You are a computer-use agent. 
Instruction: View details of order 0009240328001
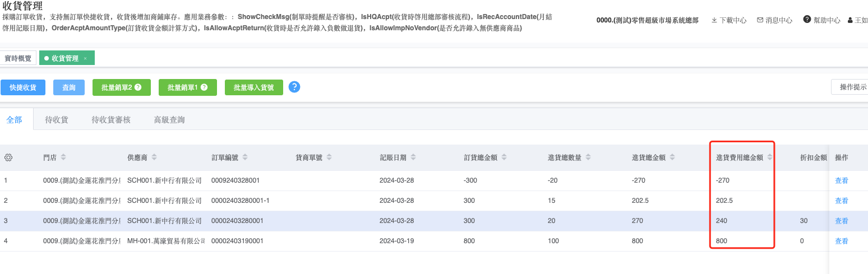(x=841, y=180)
